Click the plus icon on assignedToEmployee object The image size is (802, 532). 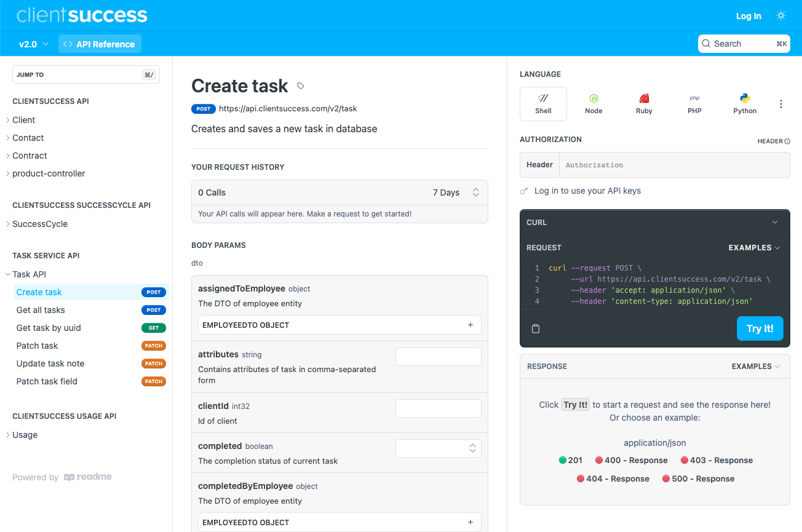click(470, 325)
